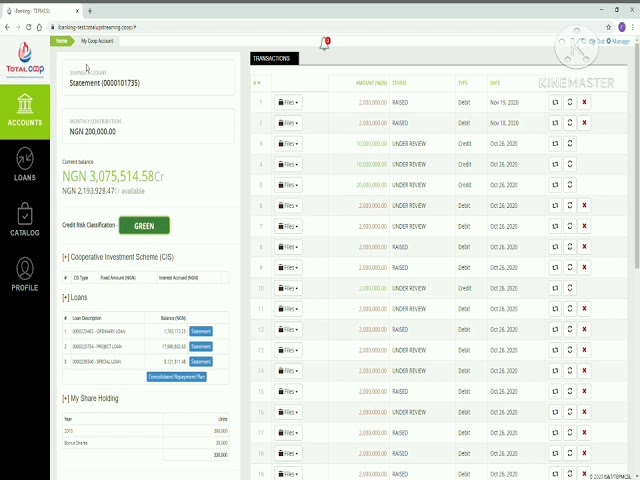Delete transaction row 1 with red X

(x=584, y=102)
